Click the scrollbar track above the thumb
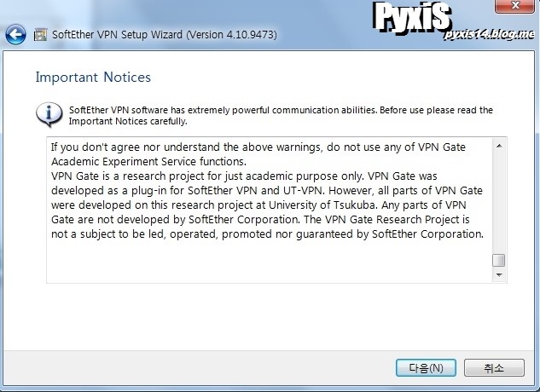This screenshot has height=392, width=540. pyautogui.click(x=499, y=203)
